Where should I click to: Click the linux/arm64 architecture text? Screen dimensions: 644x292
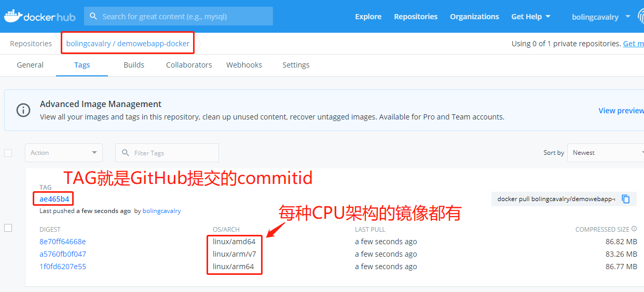(x=234, y=267)
